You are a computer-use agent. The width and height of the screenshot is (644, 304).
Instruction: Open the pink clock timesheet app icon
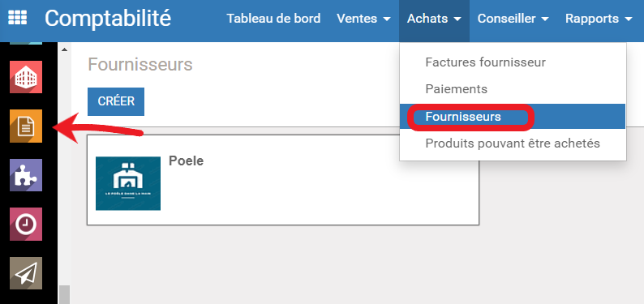point(26,224)
